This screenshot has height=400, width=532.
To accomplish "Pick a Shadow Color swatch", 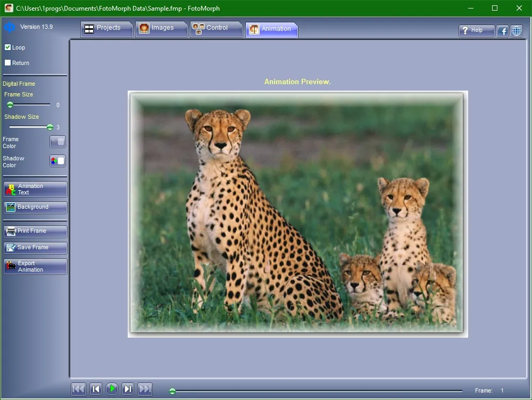I will (x=57, y=161).
